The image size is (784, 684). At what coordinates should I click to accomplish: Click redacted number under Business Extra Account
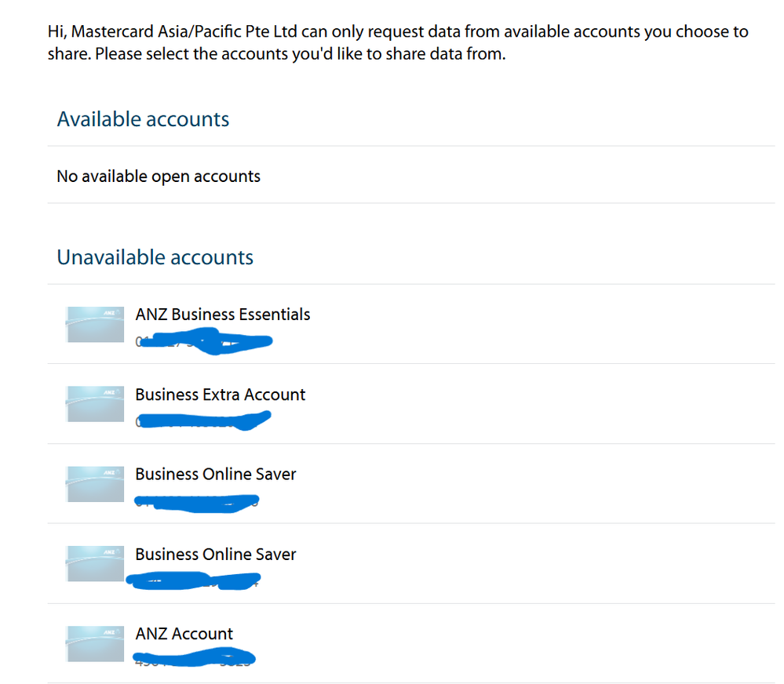point(203,420)
